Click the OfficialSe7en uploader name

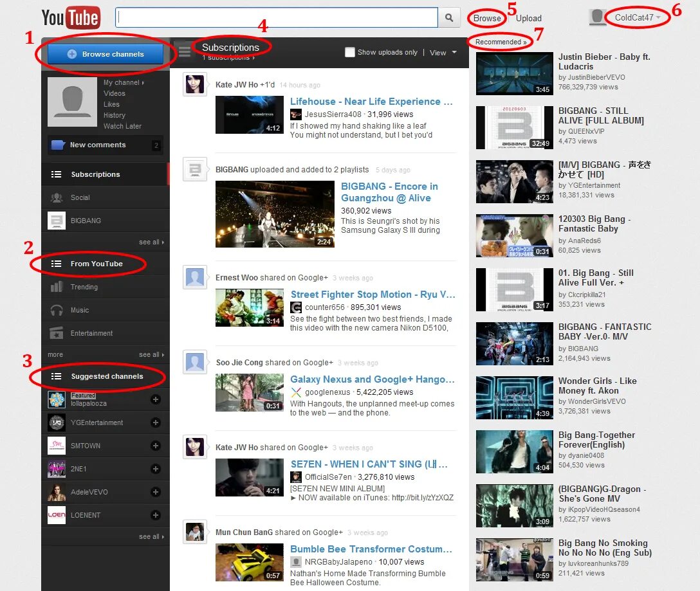(x=328, y=477)
